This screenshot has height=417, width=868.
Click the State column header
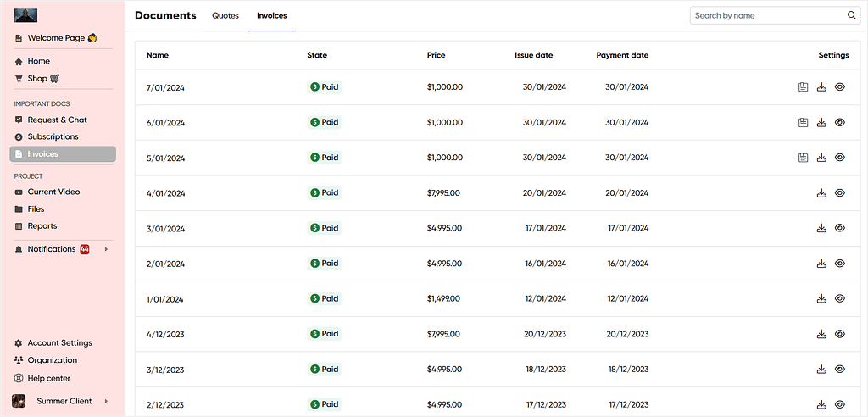click(x=317, y=55)
